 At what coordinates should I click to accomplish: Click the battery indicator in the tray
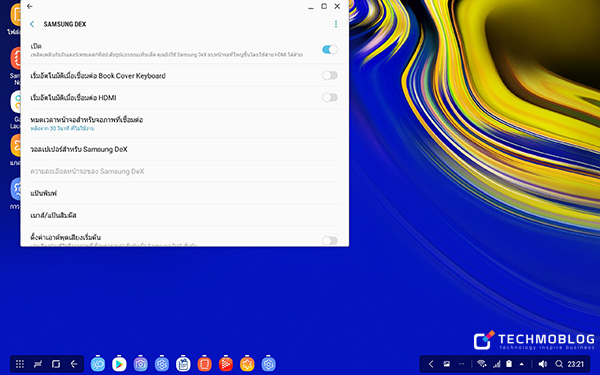509,364
